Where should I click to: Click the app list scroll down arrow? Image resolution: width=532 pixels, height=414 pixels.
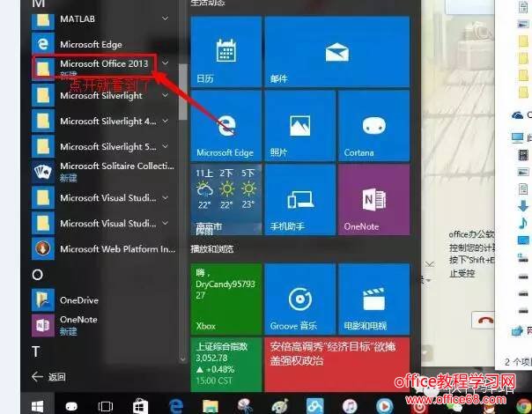click(183, 359)
